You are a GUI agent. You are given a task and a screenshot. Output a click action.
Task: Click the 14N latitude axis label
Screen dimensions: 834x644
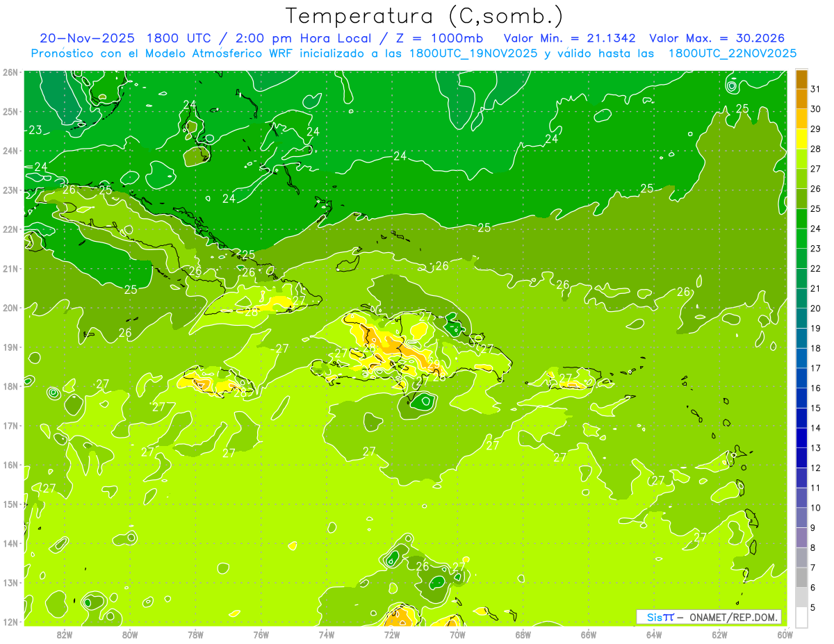(10, 543)
